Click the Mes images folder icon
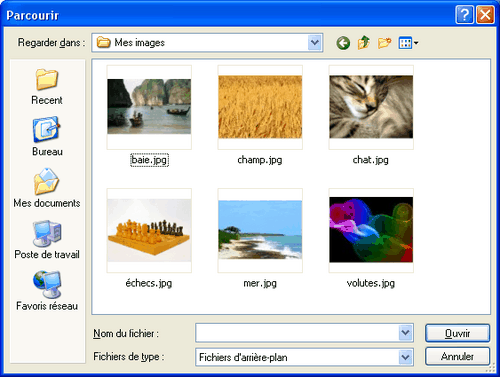 coord(103,42)
